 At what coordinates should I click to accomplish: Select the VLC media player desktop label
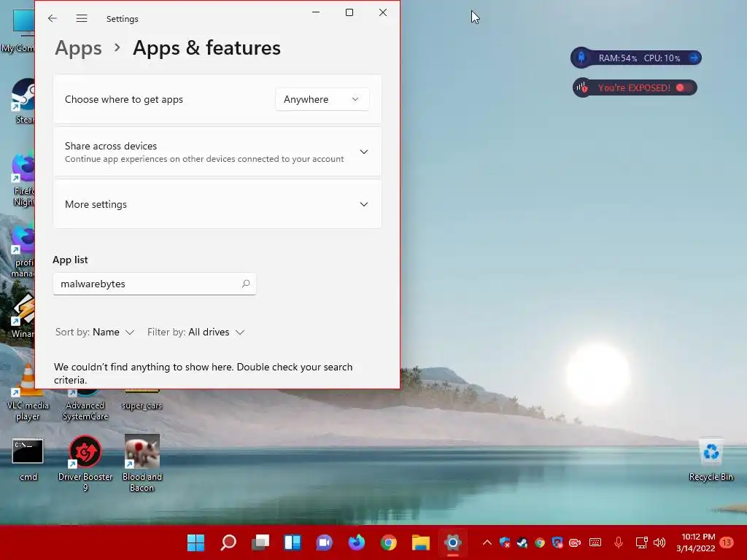(x=28, y=411)
